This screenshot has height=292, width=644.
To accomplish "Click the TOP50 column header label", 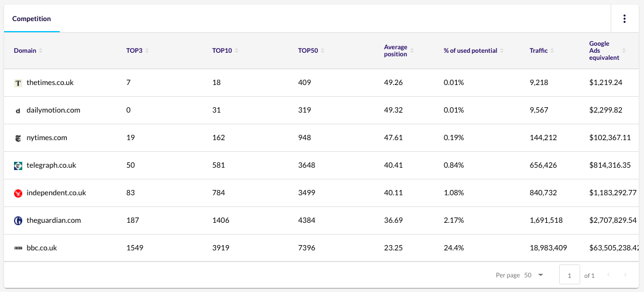I will (x=308, y=51).
